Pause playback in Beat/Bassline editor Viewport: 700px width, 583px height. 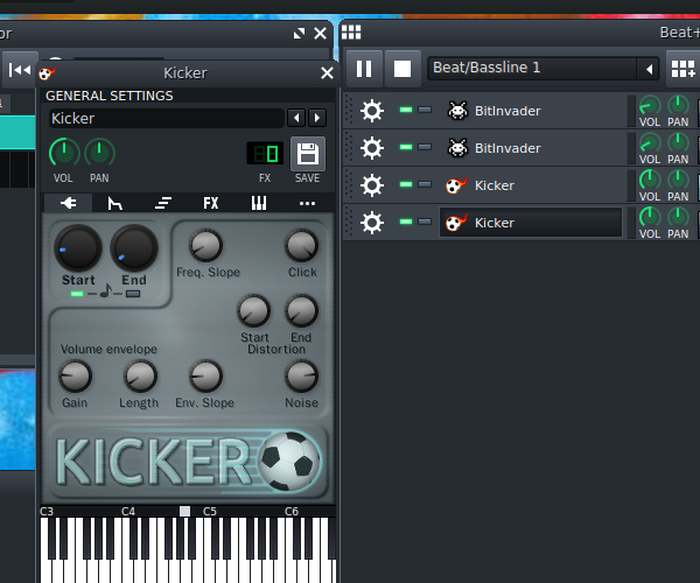click(x=364, y=69)
